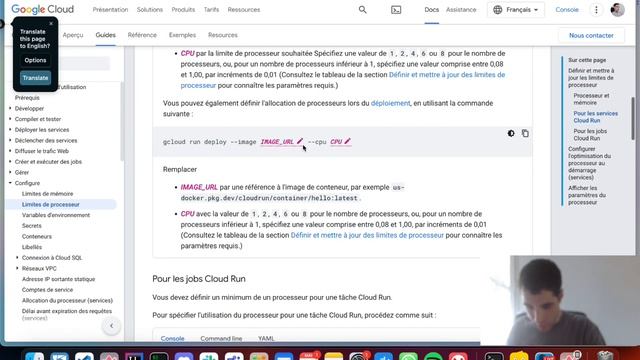Jump to Processeur et mémoire section
The image size is (640, 360).
[x=591, y=99]
